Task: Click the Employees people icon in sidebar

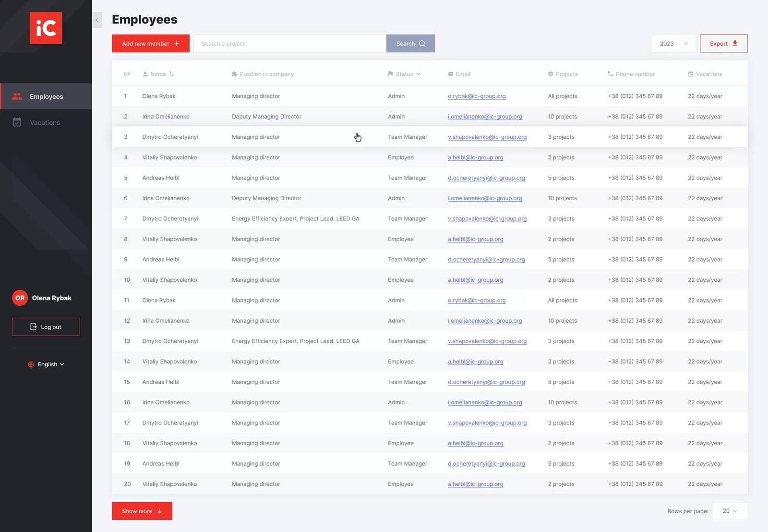Action: click(x=17, y=97)
